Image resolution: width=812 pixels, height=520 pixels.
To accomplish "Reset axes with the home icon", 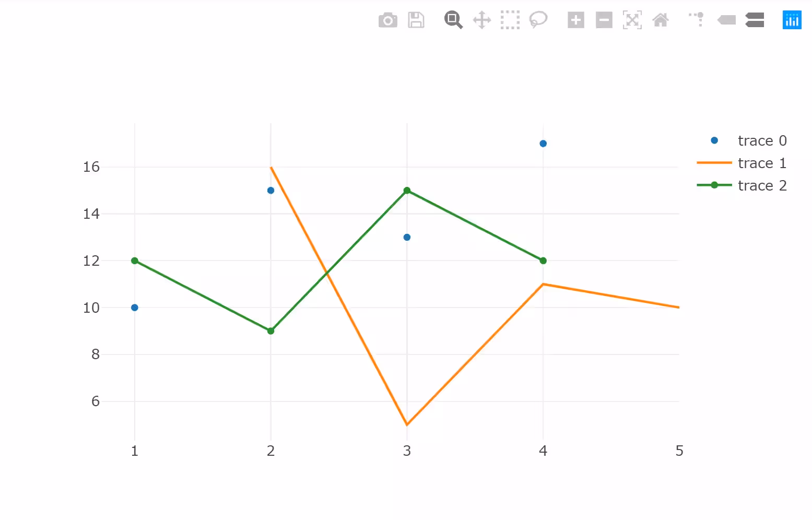I will tap(660, 20).
